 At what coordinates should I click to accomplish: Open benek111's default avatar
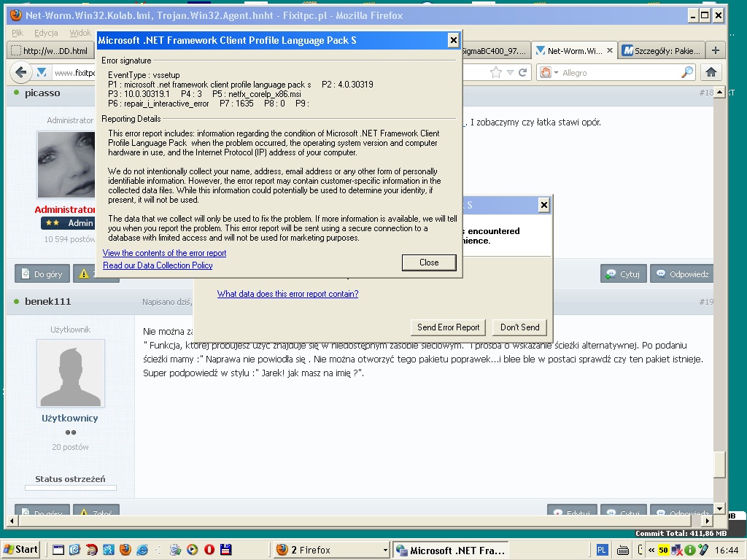[71, 373]
